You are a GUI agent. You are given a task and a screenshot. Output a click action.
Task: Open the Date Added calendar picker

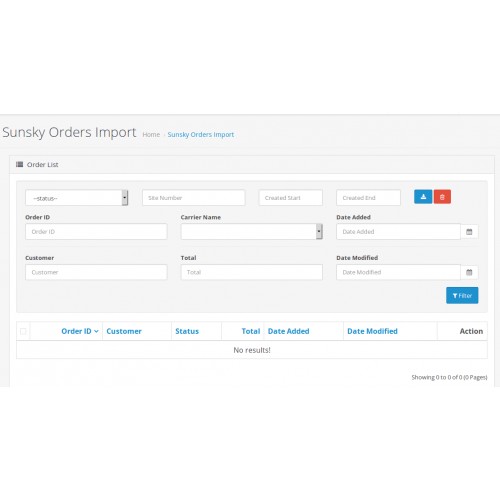(469, 232)
